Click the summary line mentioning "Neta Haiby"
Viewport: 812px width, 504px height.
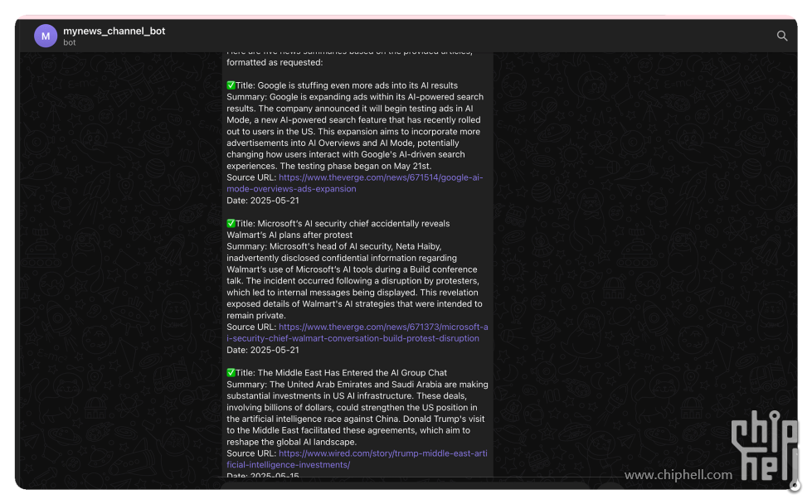tap(334, 247)
